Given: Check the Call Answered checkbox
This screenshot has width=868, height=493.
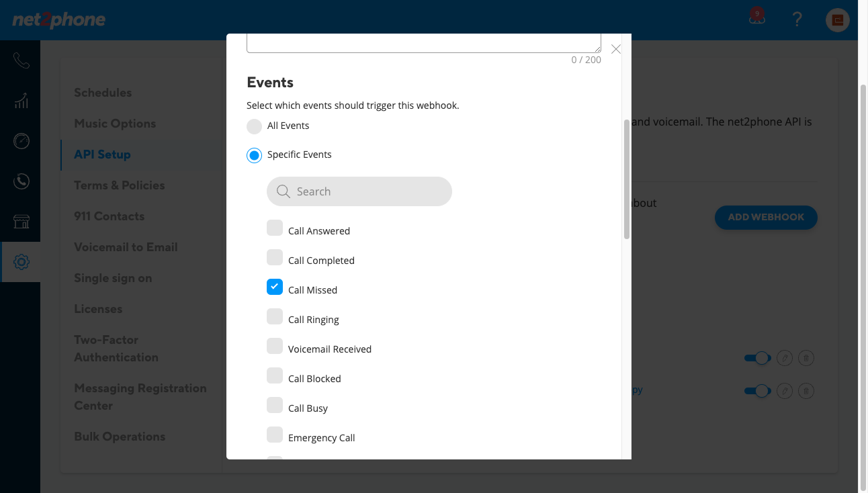Looking at the screenshot, I should [275, 228].
